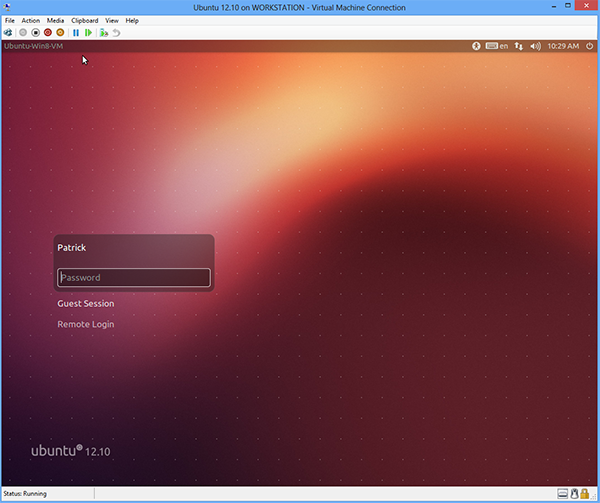Open the Clipboard menu

coord(84,20)
